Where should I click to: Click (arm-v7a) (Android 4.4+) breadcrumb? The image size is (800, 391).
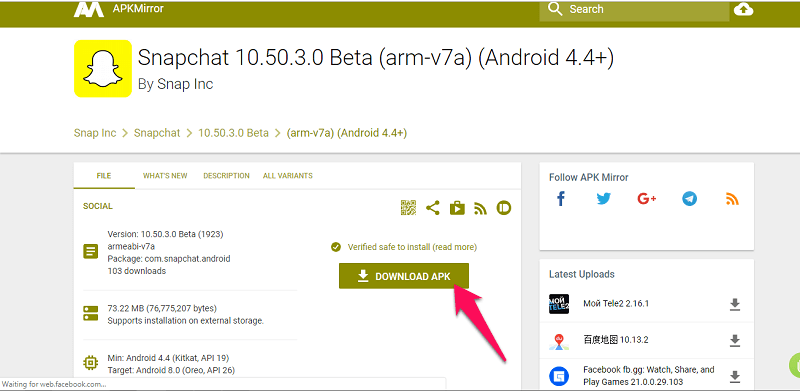(346, 133)
